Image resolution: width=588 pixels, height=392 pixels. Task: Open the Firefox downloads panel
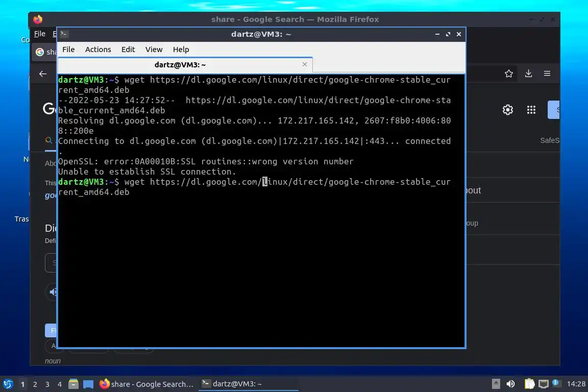(x=528, y=73)
